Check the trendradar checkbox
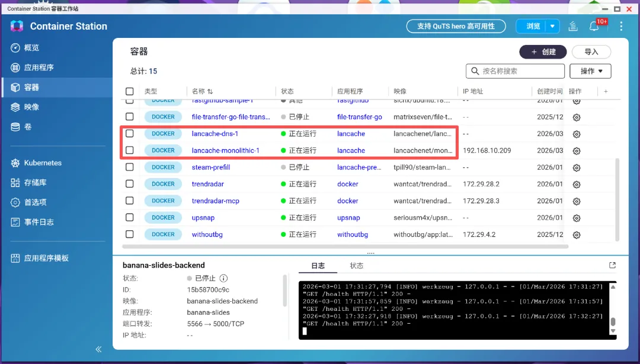 coord(129,184)
